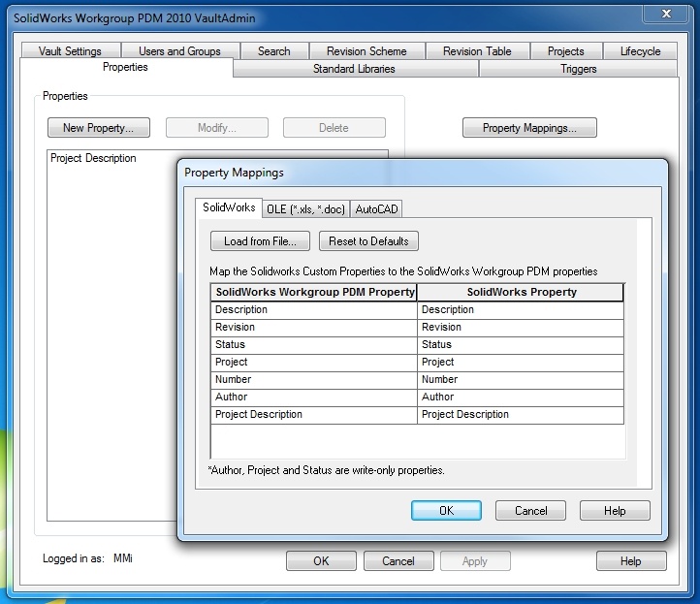This screenshot has width=700, height=604.
Task: Click the disabled Delete button
Action: [334, 128]
